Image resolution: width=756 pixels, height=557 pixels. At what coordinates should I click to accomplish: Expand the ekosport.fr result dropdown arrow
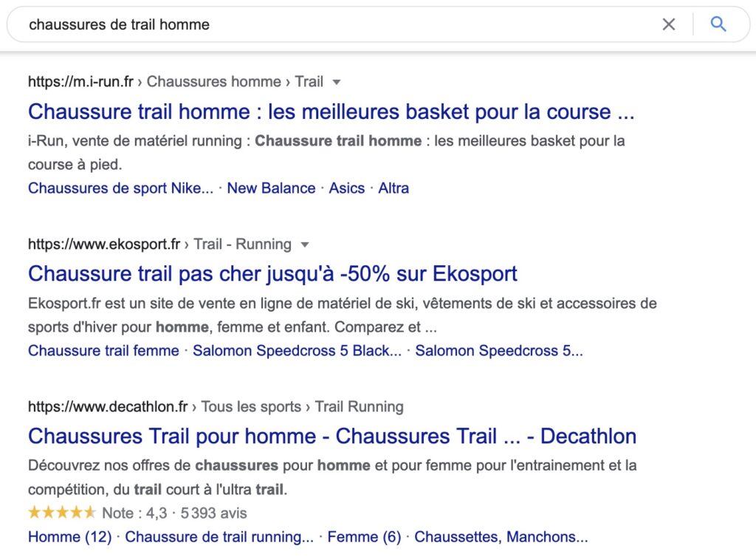(305, 245)
